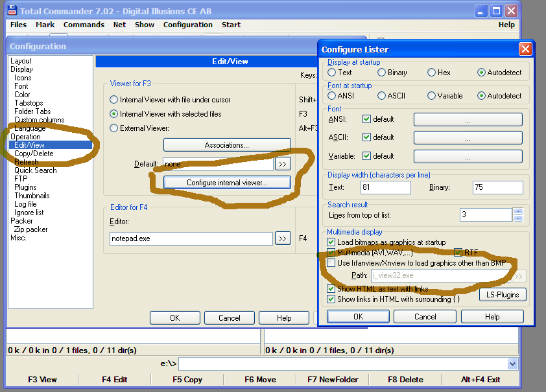546x392 pixels.
Task: Click browse arrows beside i_view32.exe path
Action: (519, 276)
